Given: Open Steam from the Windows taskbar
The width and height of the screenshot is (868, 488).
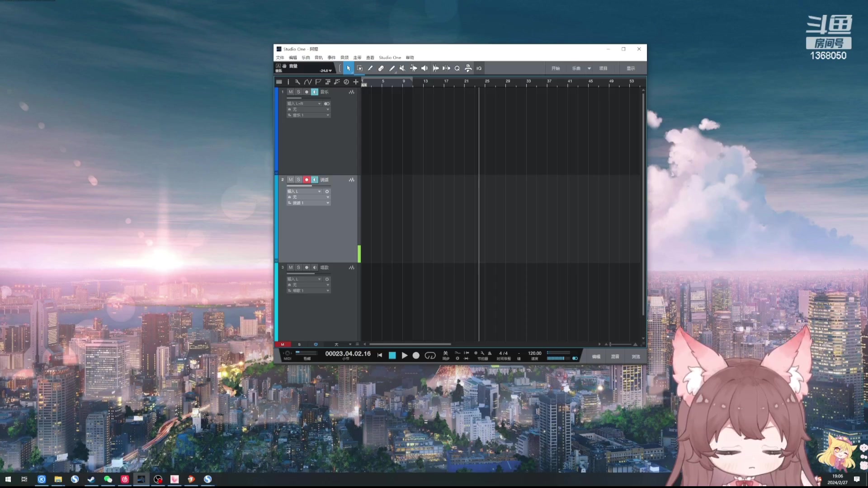Looking at the screenshot, I should pyautogui.click(x=91, y=479).
